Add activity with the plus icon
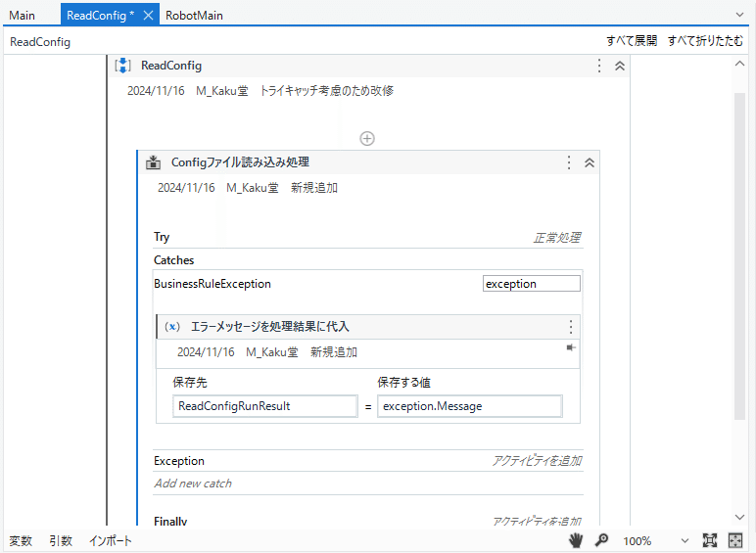Viewport: 756px width, 553px height. (x=367, y=139)
